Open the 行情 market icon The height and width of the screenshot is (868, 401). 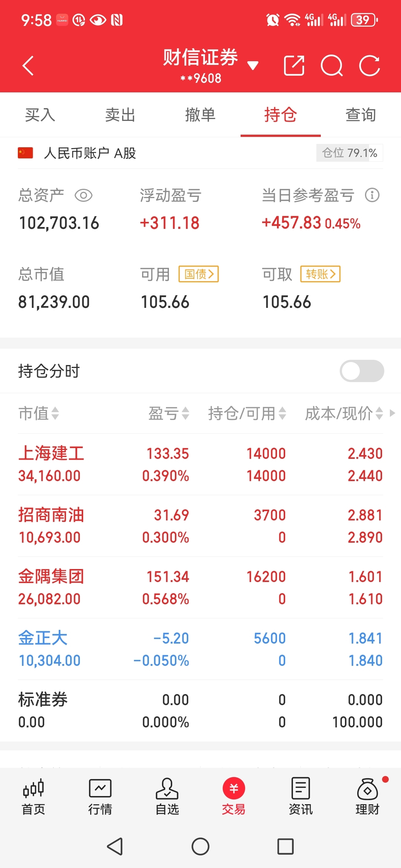coord(100,796)
